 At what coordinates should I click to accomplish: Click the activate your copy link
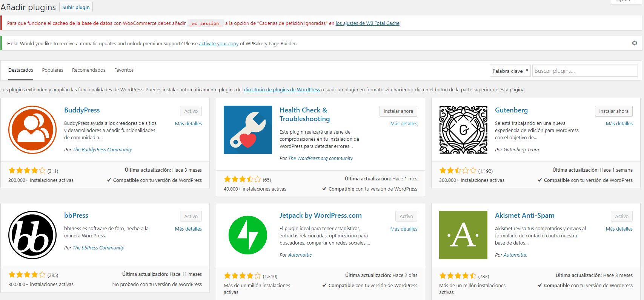218,44
